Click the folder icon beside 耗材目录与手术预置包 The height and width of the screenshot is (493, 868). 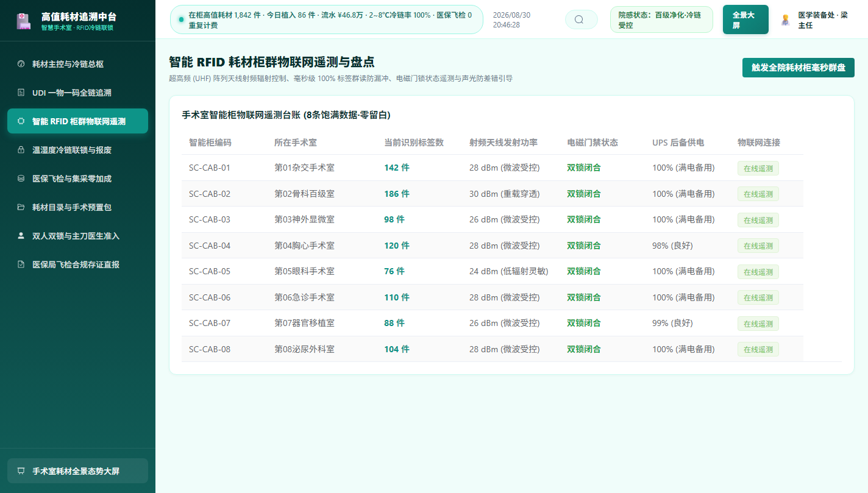click(x=21, y=207)
